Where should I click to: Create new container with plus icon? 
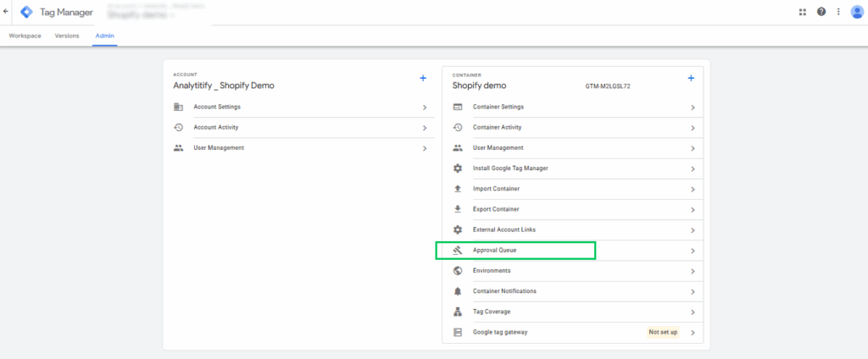point(691,79)
